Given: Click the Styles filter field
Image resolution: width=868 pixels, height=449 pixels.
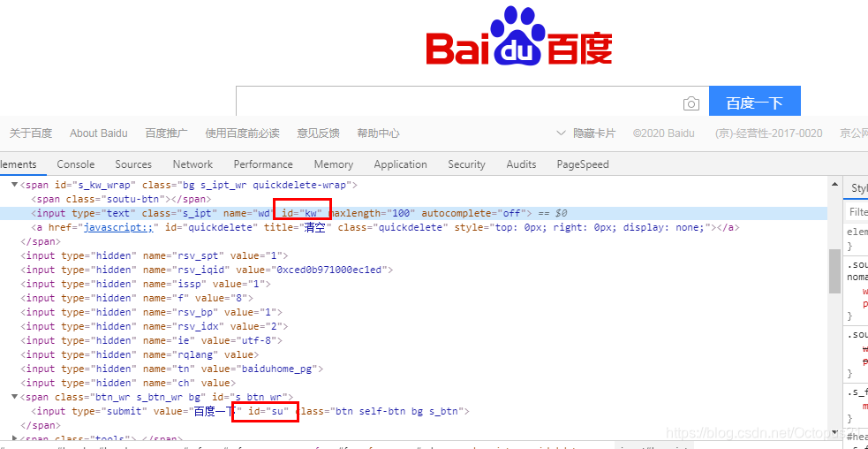Looking at the screenshot, I should click(x=857, y=212).
